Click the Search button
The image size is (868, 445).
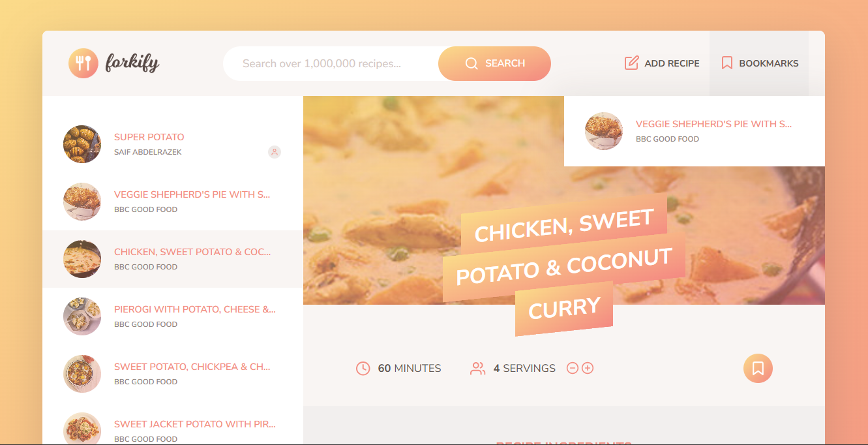(494, 63)
